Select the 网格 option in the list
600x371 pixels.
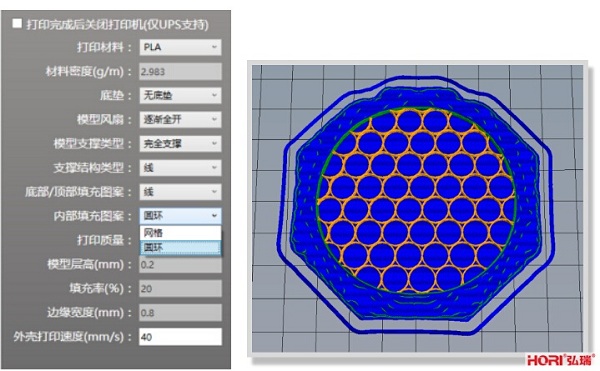pos(181,233)
